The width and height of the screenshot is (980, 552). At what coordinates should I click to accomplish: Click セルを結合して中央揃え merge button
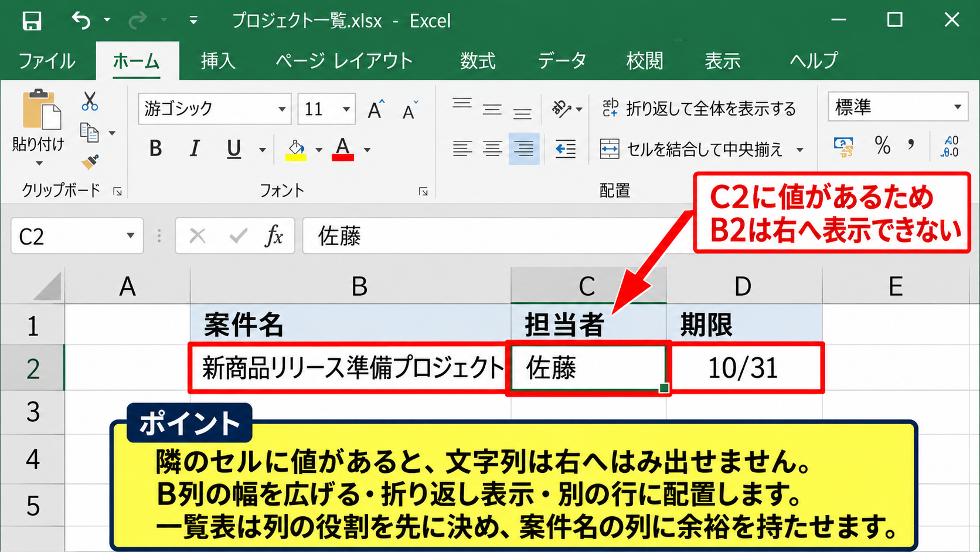[x=692, y=150]
